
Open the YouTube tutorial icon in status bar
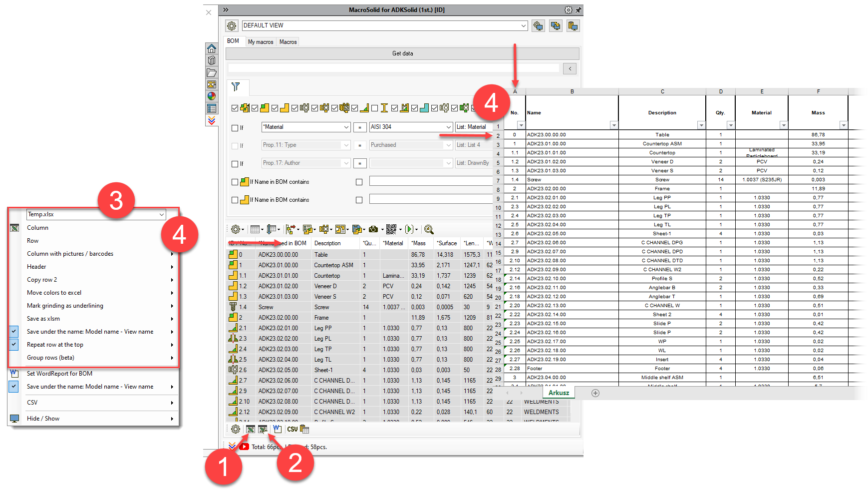[244, 447]
